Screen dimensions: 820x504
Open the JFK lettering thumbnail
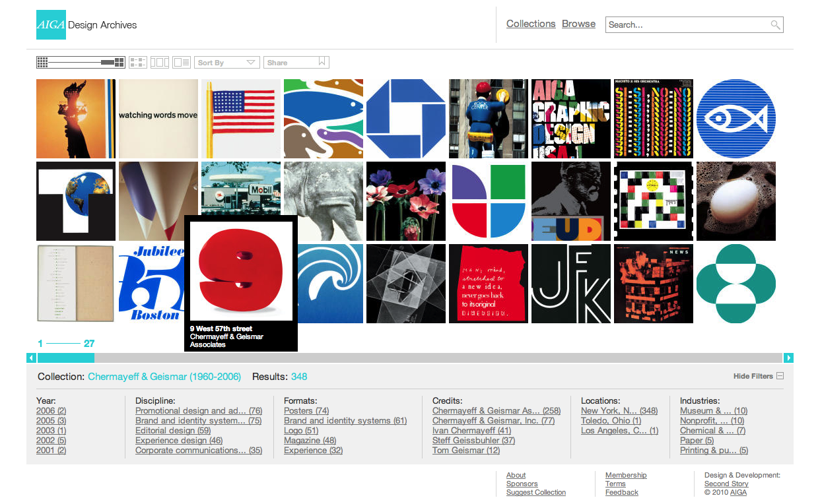click(571, 284)
